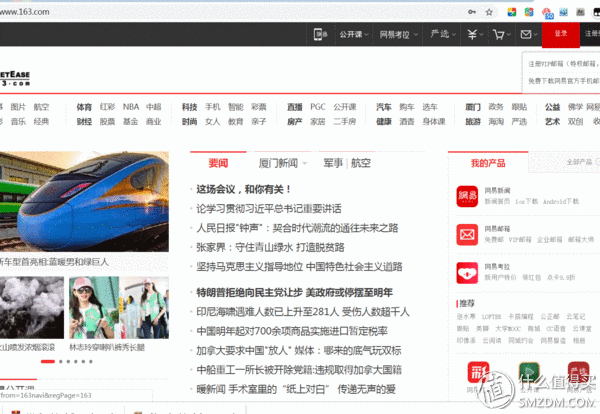
Task: Open headline 特朗普拒绝向民主党让步
Action: pos(249,293)
